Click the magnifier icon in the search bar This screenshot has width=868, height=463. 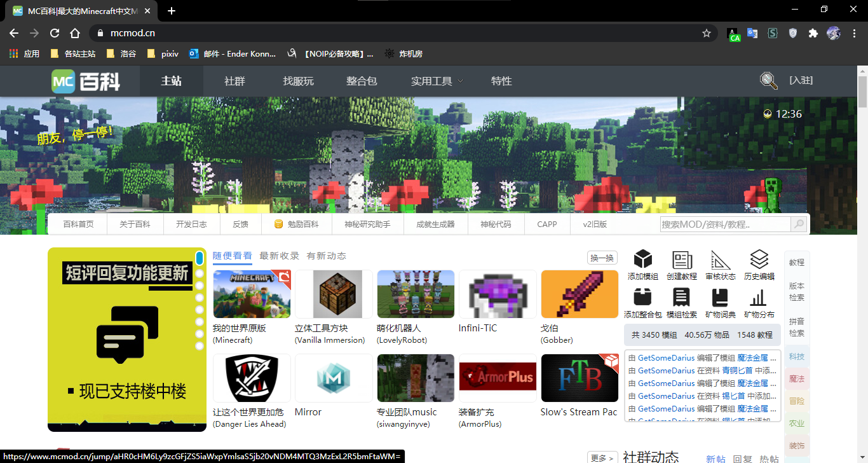point(799,224)
